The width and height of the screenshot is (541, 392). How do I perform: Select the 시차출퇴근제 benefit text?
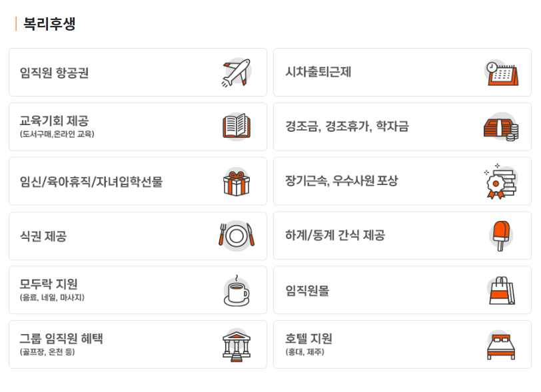[318, 73]
